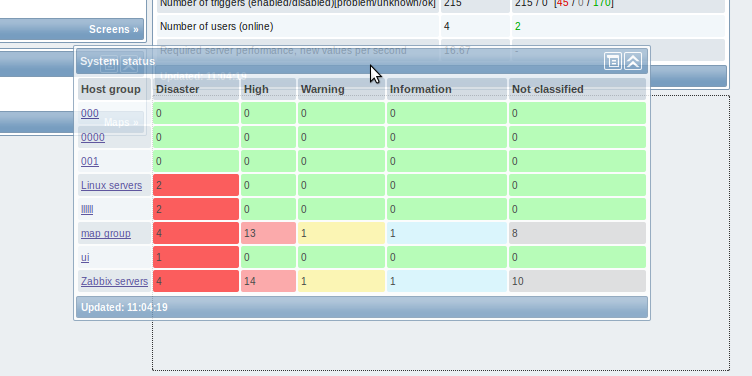Viewport: 752px width, 376px height.
Task: Select the Warning column header
Action: [341, 89]
